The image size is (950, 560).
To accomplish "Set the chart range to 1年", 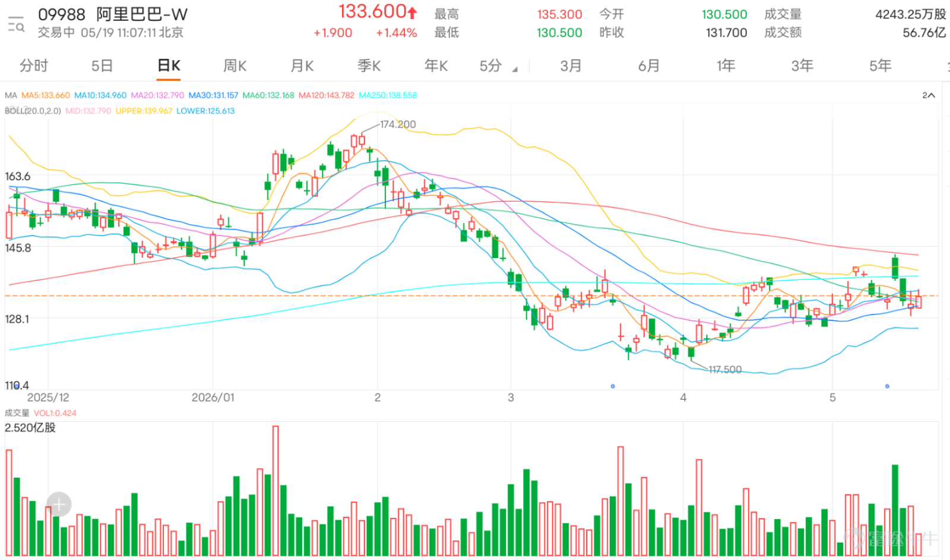I will (x=726, y=66).
